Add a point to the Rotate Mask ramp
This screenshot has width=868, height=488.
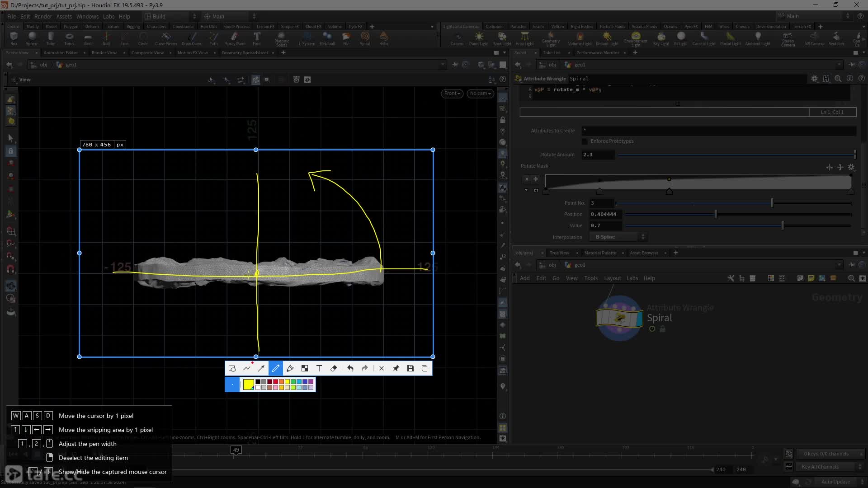(x=536, y=179)
